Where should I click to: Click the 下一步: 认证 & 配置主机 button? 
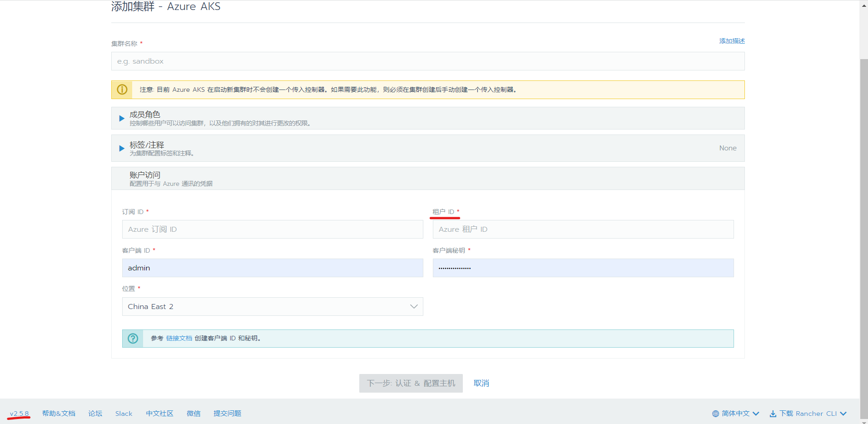[x=411, y=383]
